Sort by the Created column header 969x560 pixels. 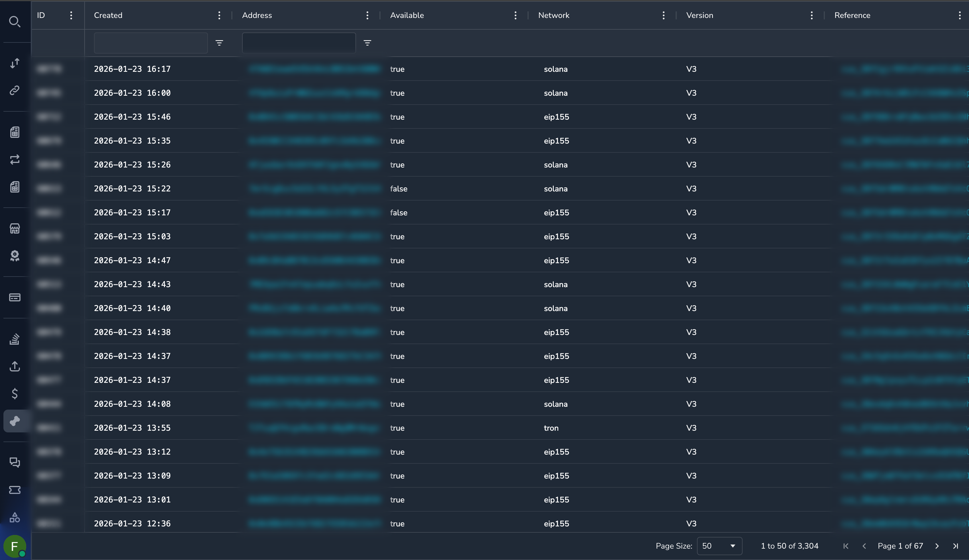[x=108, y=15]
